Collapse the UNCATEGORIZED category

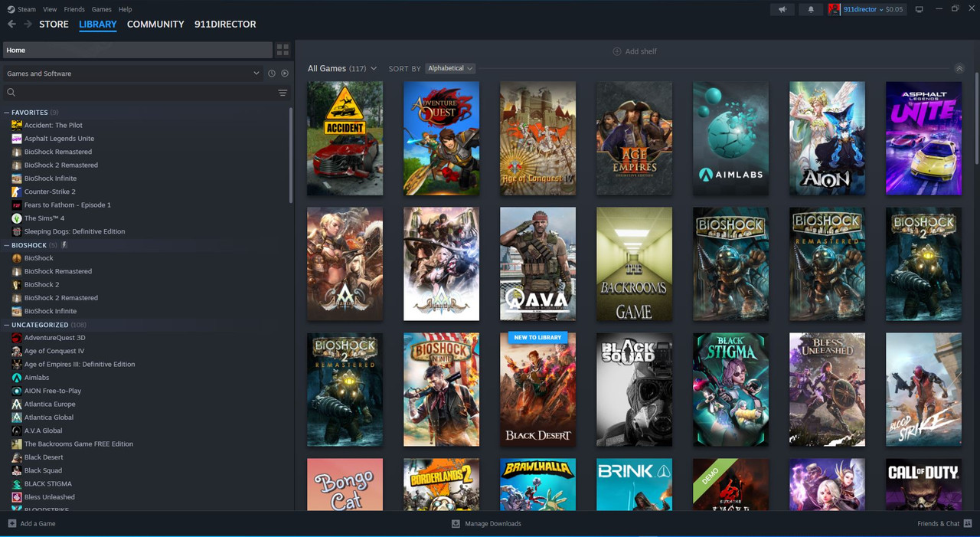pyautogui.click(x=7, y=325)
